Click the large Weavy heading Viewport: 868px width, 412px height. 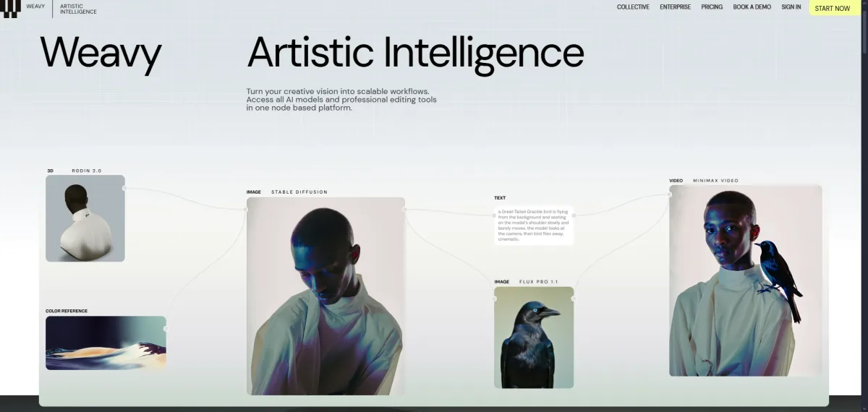(x=101, y=54)
